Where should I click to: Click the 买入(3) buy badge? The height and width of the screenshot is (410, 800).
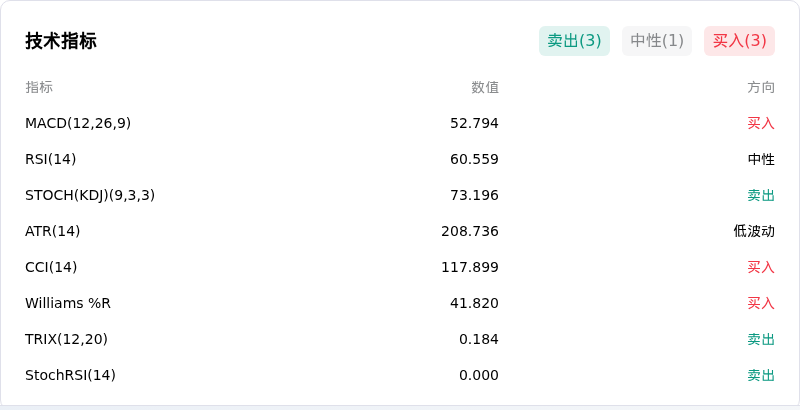coord(739,41)
